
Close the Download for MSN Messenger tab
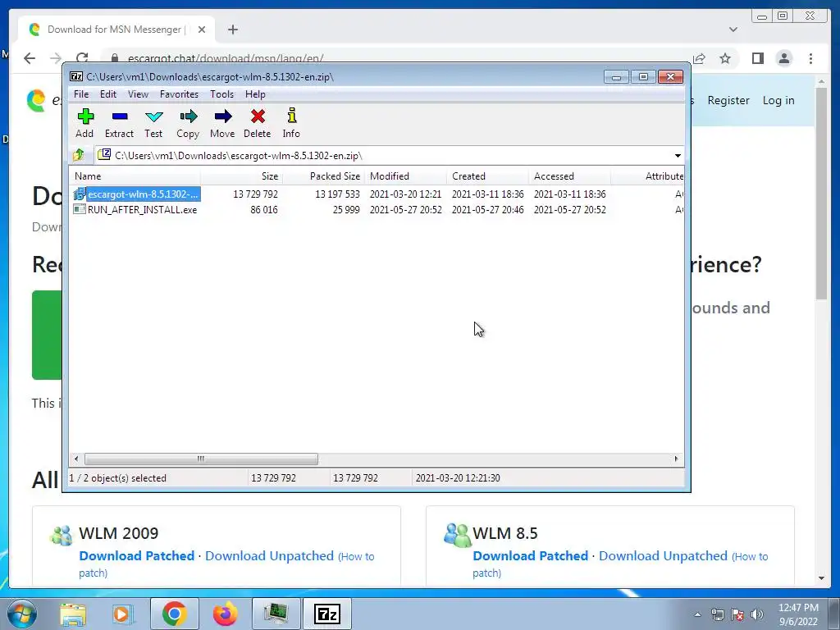click(x=202, y=30)
